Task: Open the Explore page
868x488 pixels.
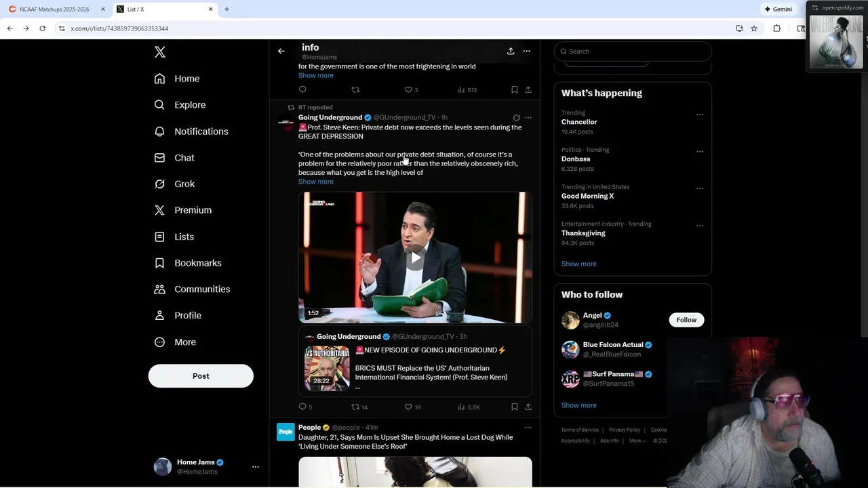Action: 180,105
